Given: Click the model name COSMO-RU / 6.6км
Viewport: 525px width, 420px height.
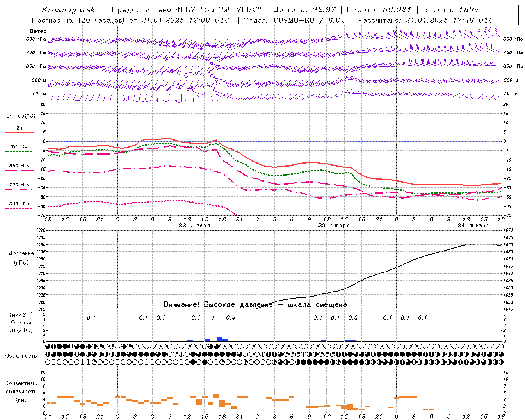Looking at the screenshot, I should (311, 20).
